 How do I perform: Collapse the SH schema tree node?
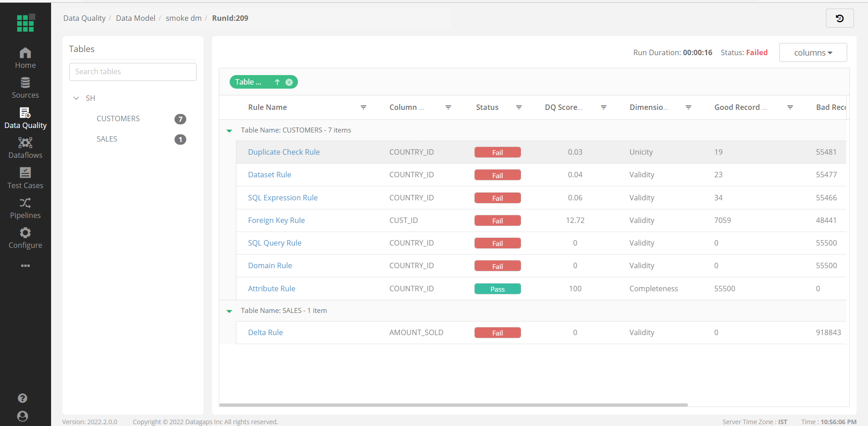[76, 98]
